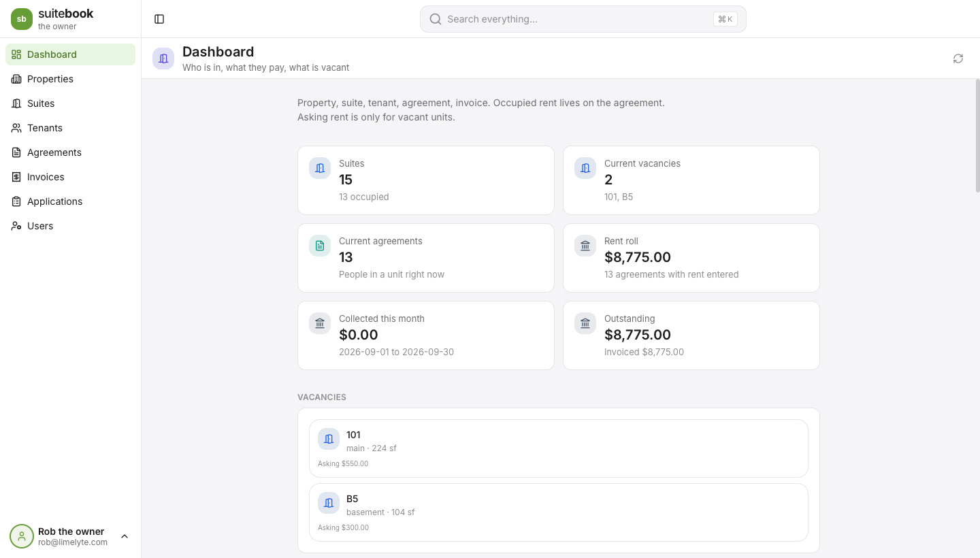Refresh the dashboard with the reload icon
980x558 pixels.
[958, 59]
